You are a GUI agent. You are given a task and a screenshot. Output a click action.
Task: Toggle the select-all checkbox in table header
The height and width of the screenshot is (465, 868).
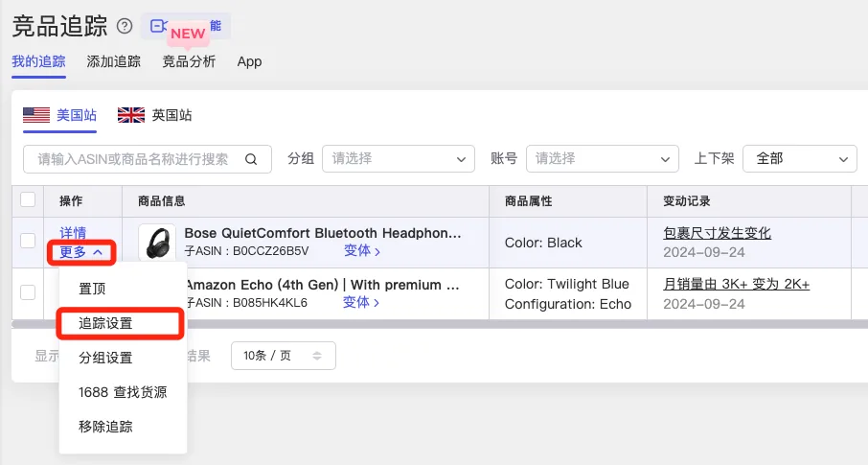[28, 199]
